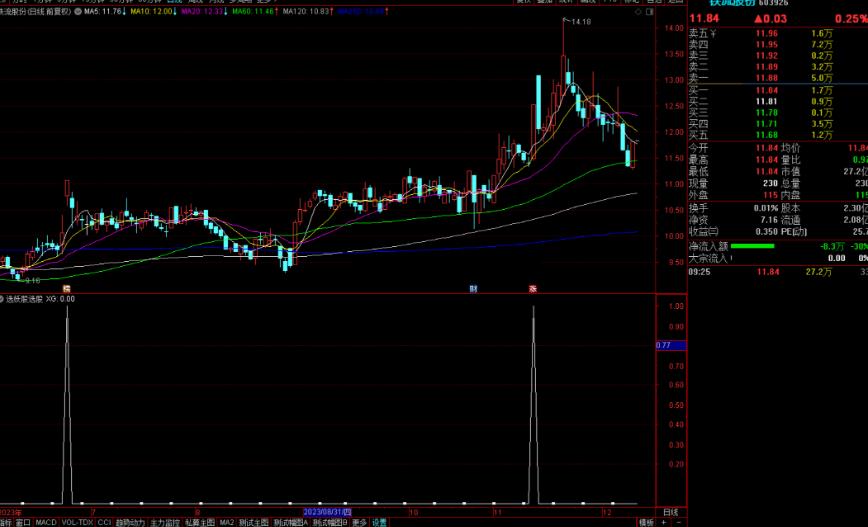The height and width of the screenshot is (527, 868).
Task: Click the 买一 price 11.84
Action: [x=767, y=90]
